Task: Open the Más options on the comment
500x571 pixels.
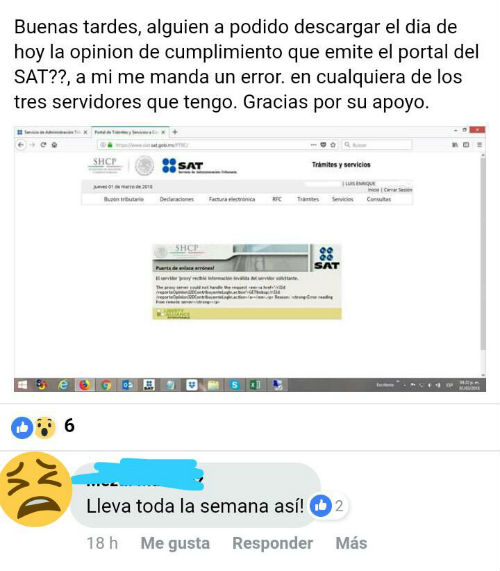Action: coord(351,543)
